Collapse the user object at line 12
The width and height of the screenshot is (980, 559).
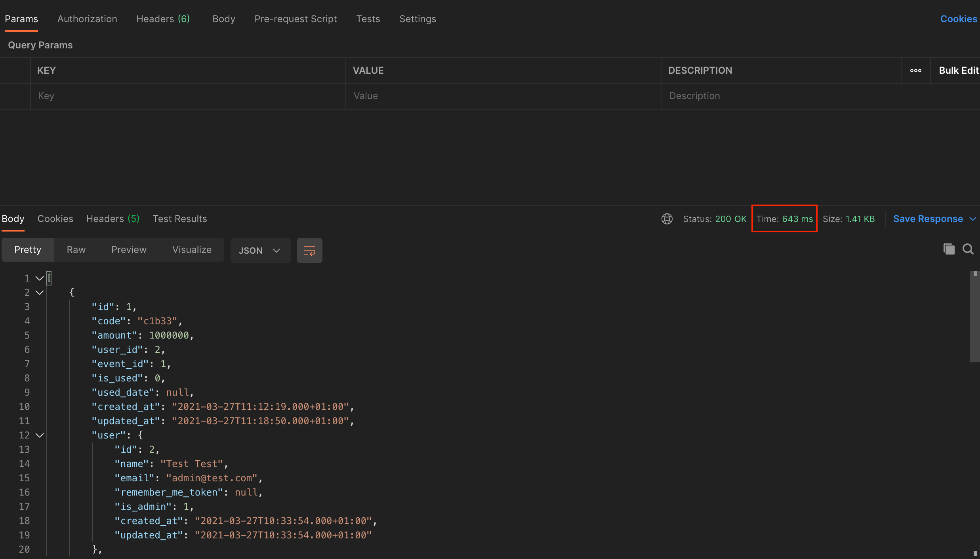pyautogui.click(x=40, y=435)
